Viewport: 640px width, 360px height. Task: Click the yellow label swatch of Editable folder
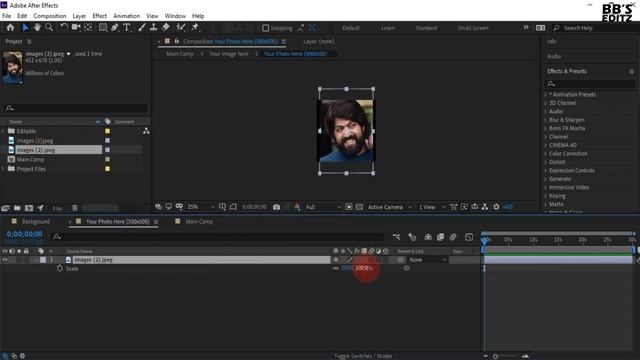(x=107, y=131)
